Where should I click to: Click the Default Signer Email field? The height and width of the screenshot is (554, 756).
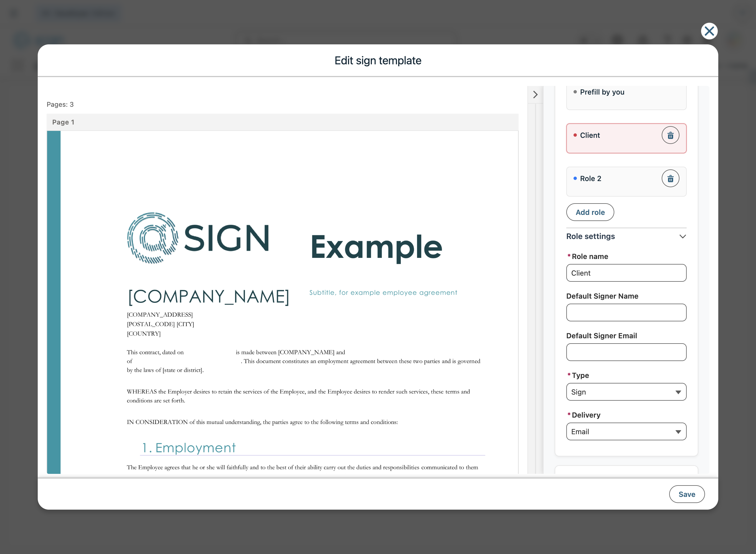pos(626,352)
